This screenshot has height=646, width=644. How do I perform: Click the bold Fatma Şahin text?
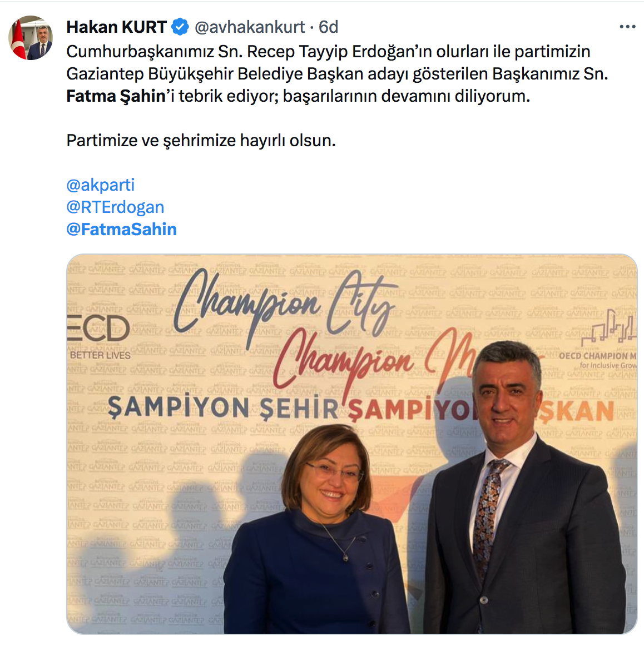(116, 96)
